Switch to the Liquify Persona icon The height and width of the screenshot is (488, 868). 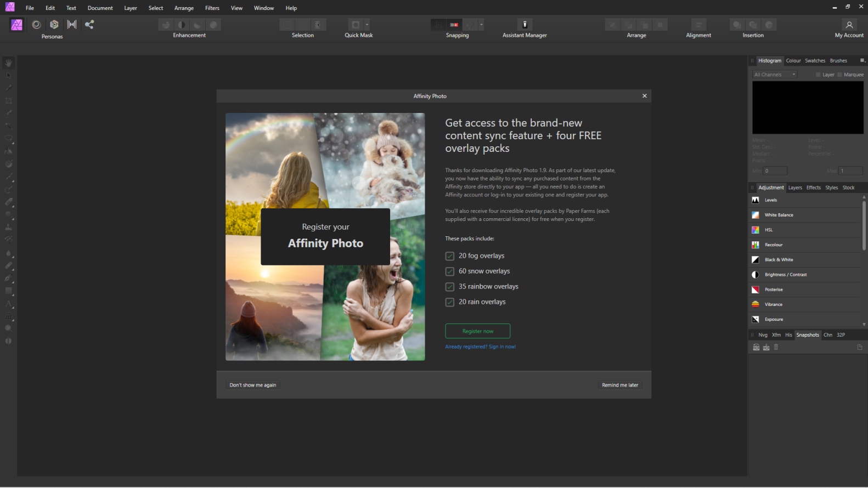[x=36, y=25]
